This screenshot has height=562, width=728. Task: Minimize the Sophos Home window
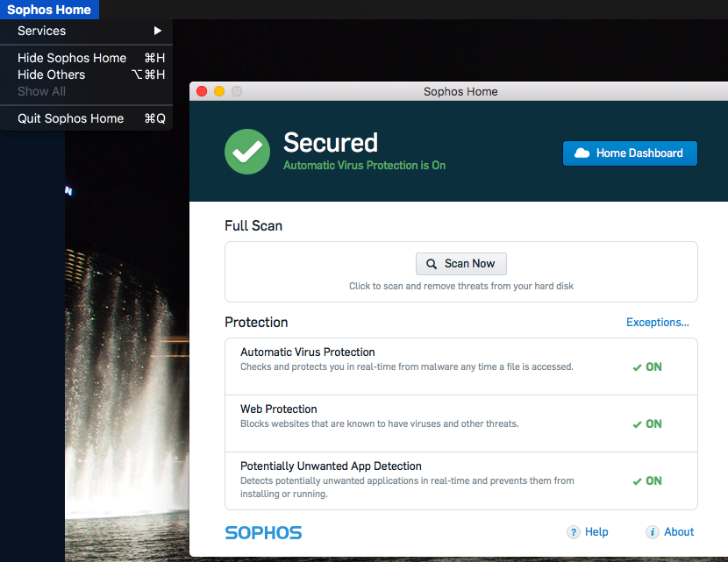tap(219, 91)
